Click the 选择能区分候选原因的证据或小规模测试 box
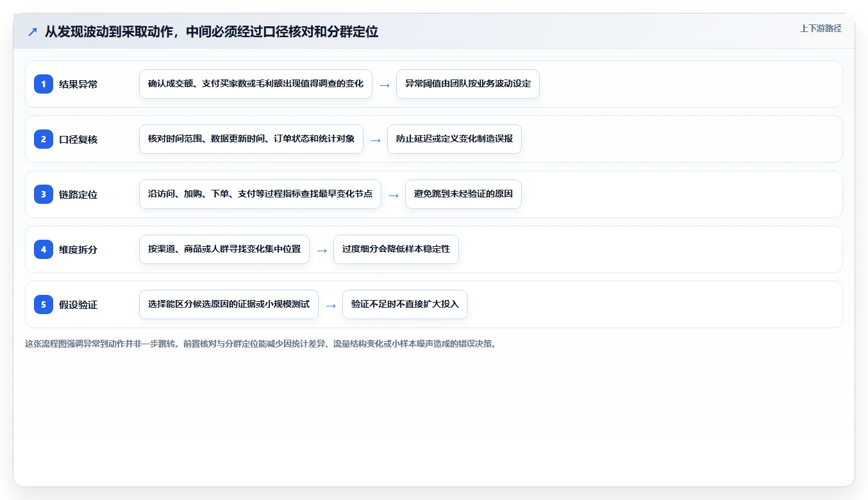 pos(229,304)
